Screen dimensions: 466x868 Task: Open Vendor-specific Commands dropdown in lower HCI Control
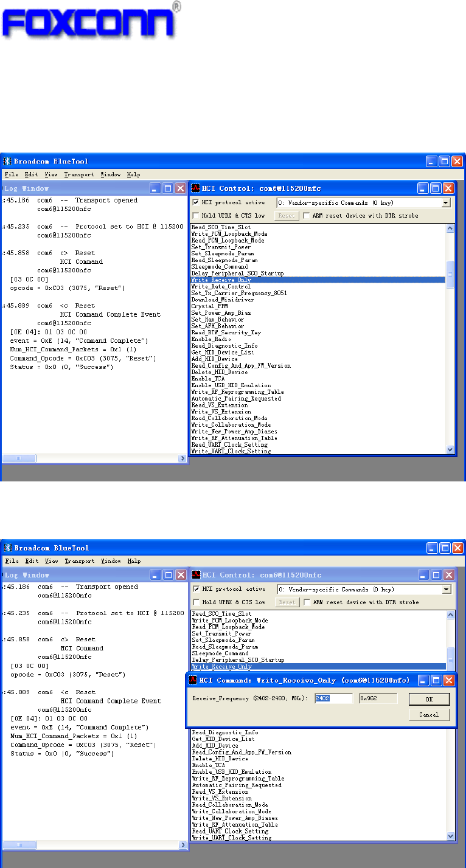coord(446,590)
